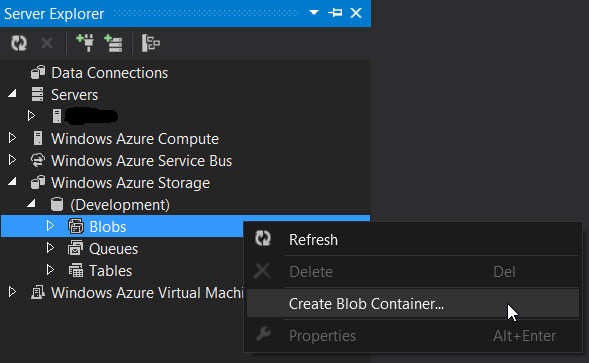Viewport: 589px width, 363px height.
Task: Choose Delete in the context menu
Action: coord(413,272)
